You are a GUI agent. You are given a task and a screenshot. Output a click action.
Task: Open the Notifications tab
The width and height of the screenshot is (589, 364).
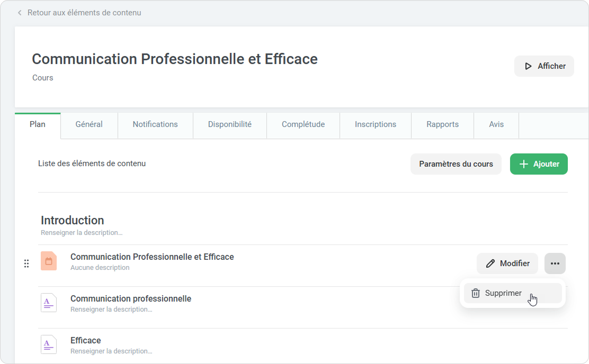point(155,125)
